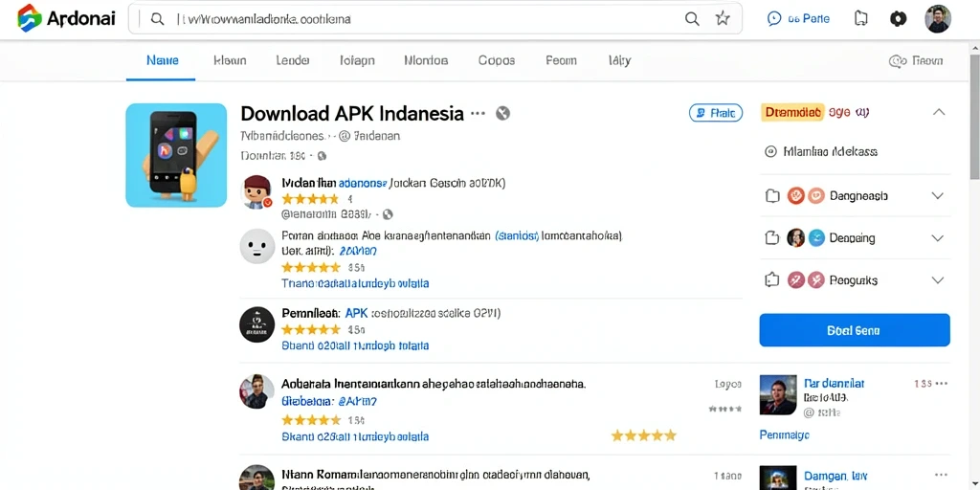Click the Tar dianniat profile thumbnail

778,394
